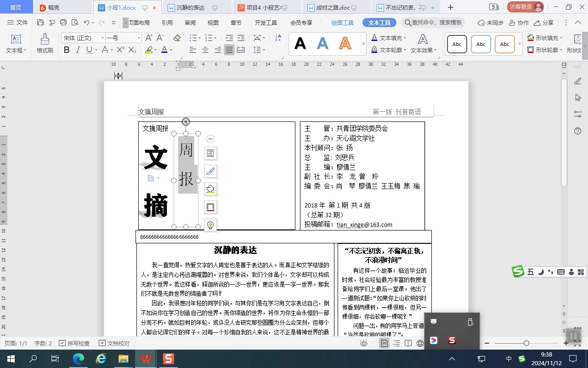Expand the text art styles gallery
588x368 pixels.
pyautogui.click(x=363, y=44)
